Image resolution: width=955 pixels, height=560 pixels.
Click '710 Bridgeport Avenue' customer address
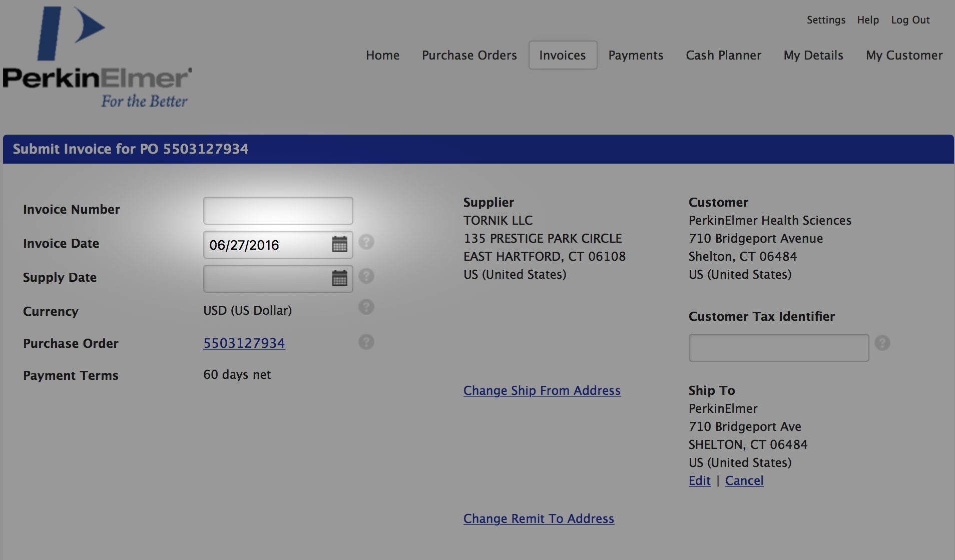tap(756, 238)
